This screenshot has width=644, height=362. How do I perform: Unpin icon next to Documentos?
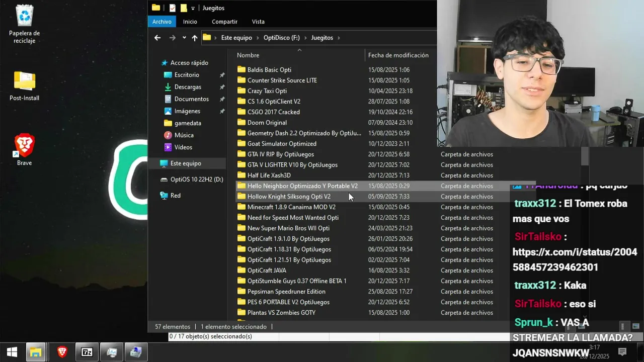coord(222,99)
